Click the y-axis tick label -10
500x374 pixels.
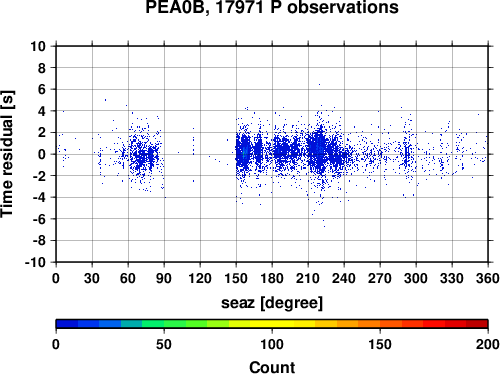(x=35, y=262)
